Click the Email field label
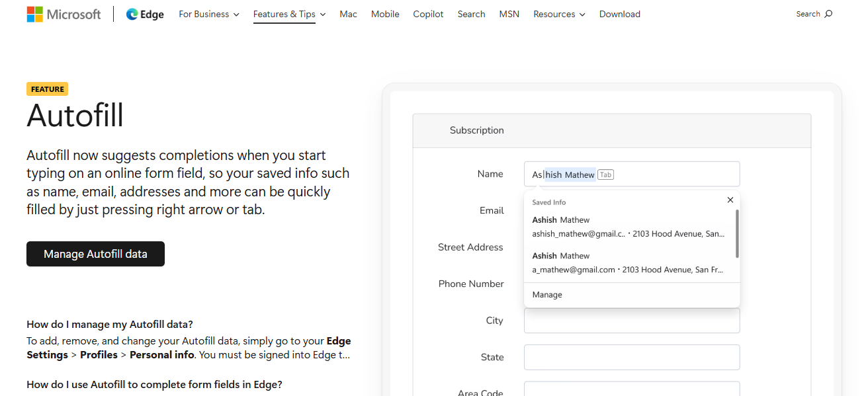The height and width of the screenshot is (396, 868). click(x=492, y=210)
